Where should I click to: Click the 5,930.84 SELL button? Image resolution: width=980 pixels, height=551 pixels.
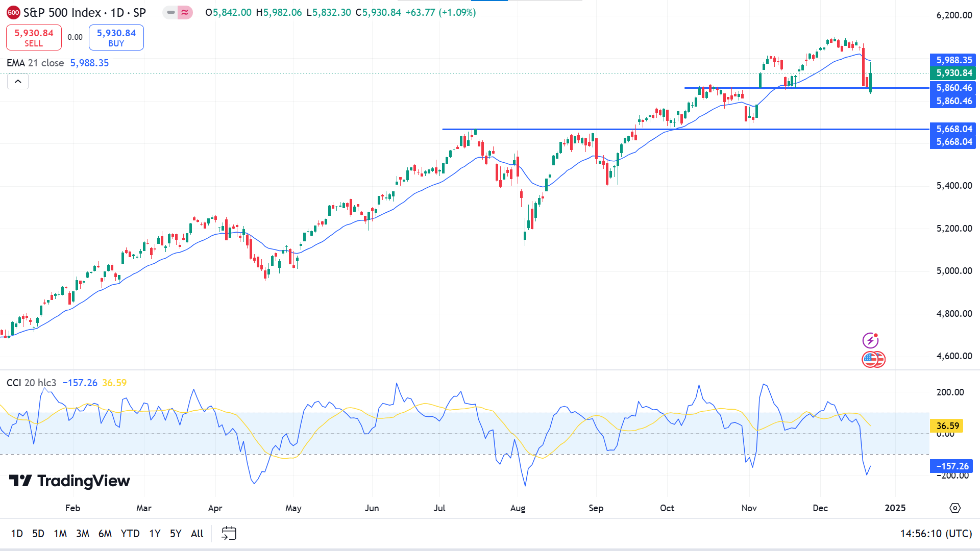tap(34, 38)
